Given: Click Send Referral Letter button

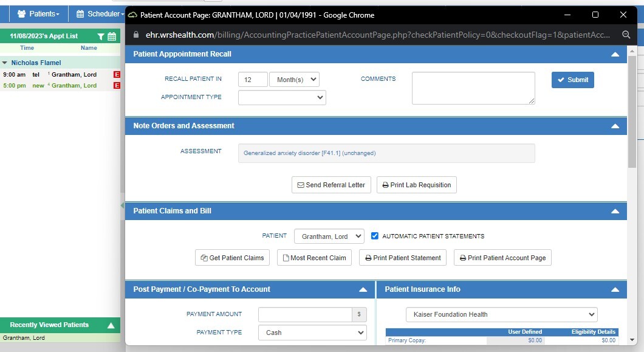Looking at the screenshot, I should click(331, 185).
